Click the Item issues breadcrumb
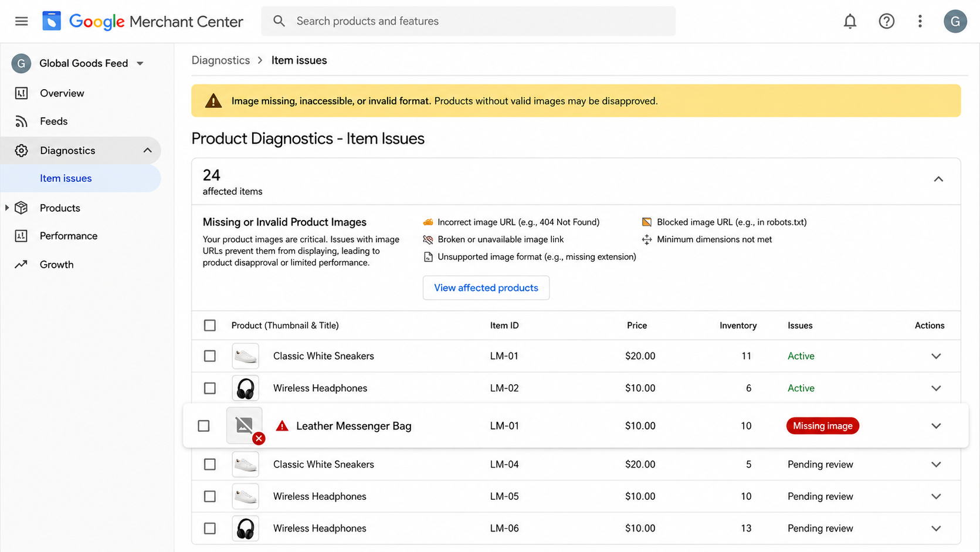 (299, 60)
